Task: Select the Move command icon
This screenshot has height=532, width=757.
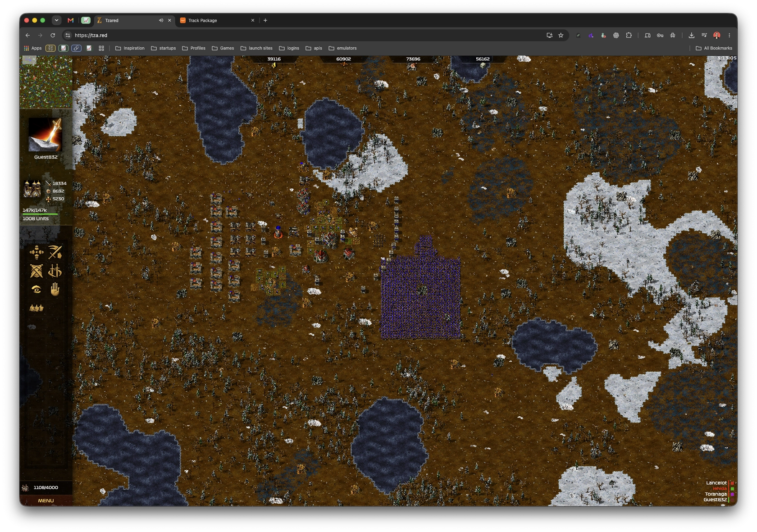Action: pos(36,252)
